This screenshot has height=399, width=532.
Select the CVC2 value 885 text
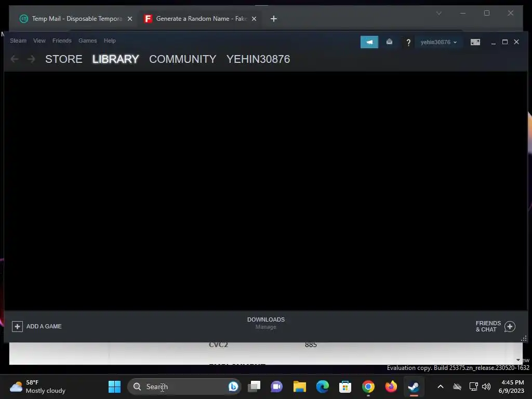(311, 345)
